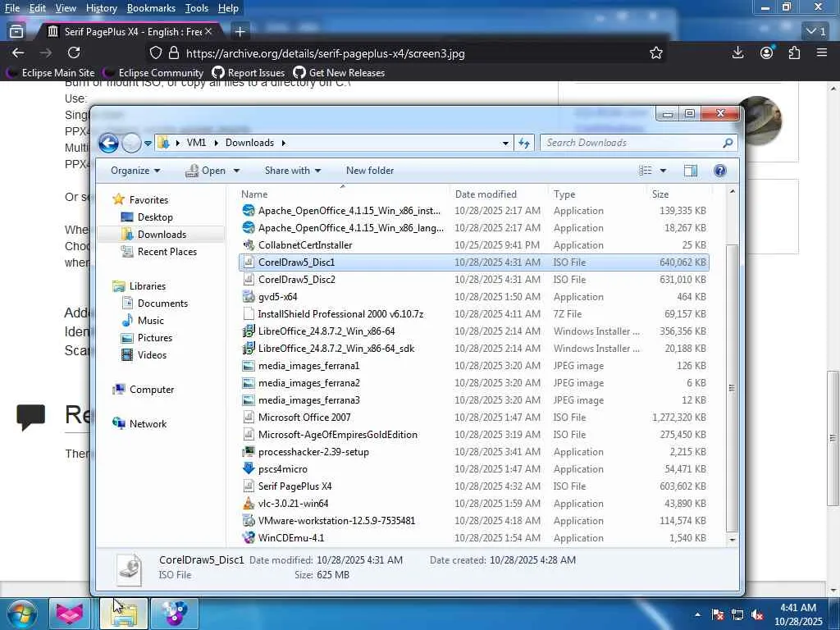The width and height of the screenshot is (840, 630).
Task: Click the Change your view icon
Action: (x=646, y=171)
